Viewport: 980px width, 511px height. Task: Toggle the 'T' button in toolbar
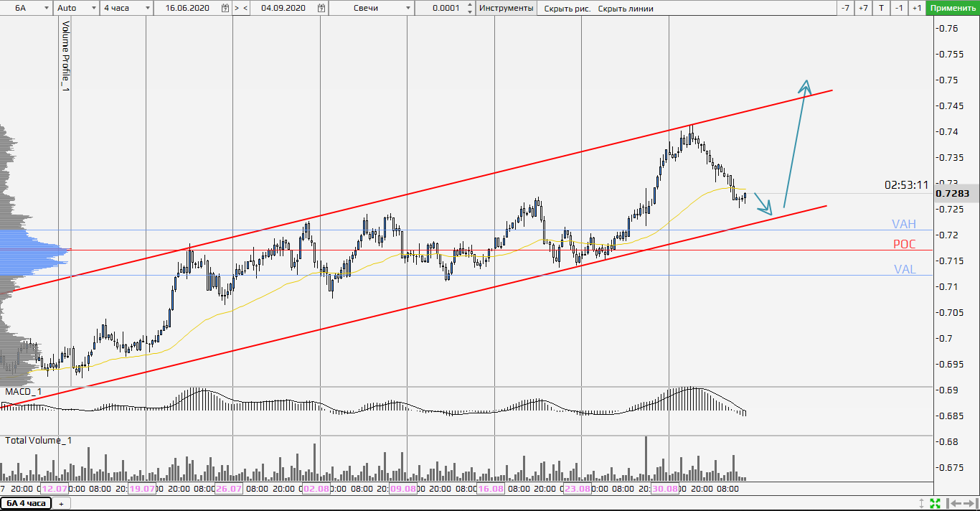(x=881, y=8)
